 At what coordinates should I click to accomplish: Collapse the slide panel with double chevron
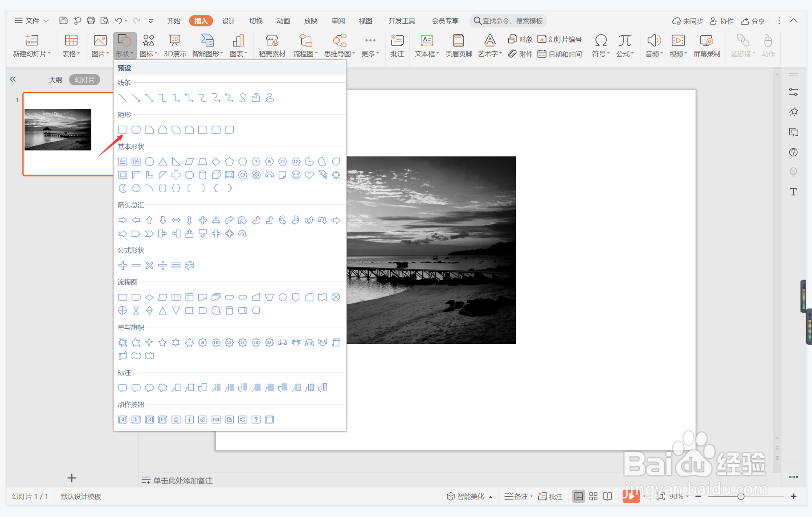tap(13, 79)
